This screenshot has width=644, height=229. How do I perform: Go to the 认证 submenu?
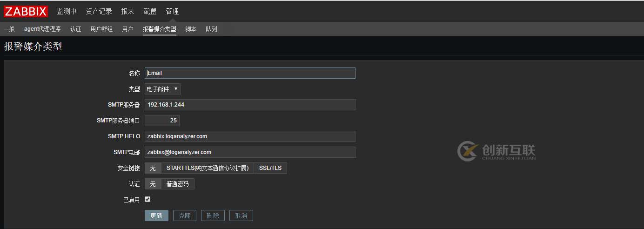pos(75,29)
